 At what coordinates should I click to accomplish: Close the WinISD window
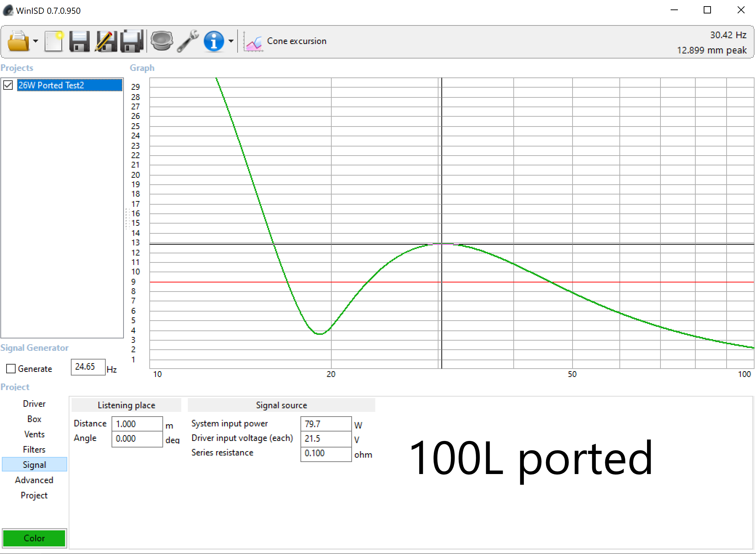[x=741, y=10]
